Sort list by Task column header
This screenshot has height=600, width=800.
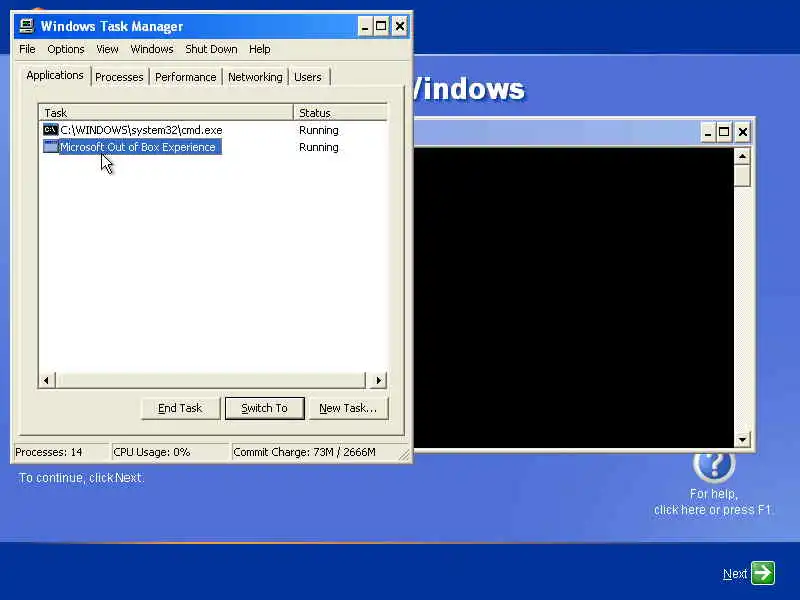[166, 113]
